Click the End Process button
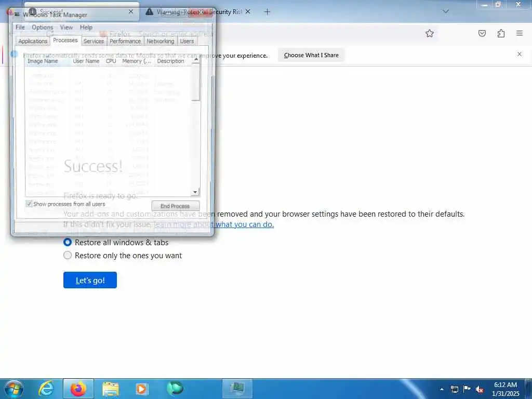Image resolution: width=532 pixels, height=399 pixels. pos(175,206)
